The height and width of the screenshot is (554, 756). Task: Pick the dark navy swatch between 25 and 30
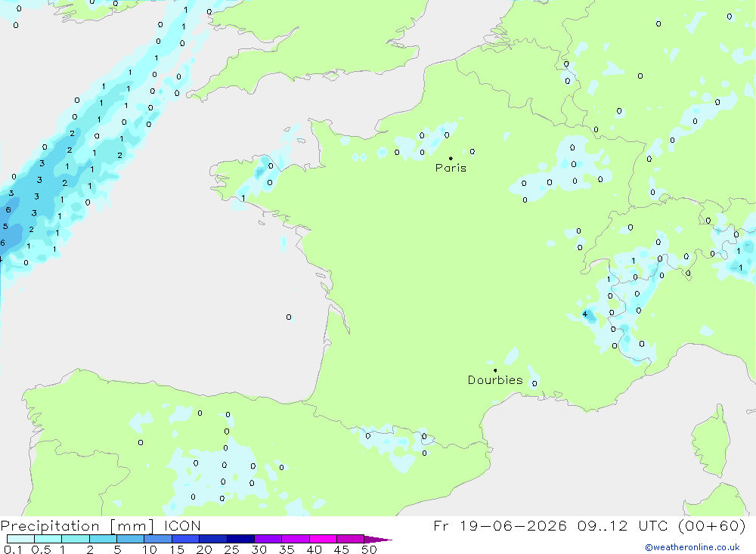point(240,539)
